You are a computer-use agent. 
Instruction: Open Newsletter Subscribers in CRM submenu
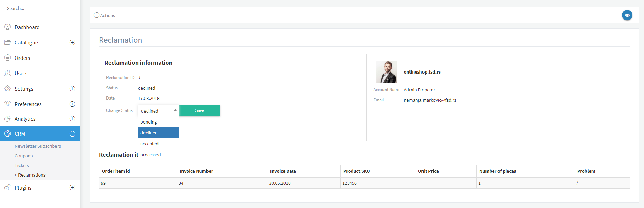click(x=38, y=146)
